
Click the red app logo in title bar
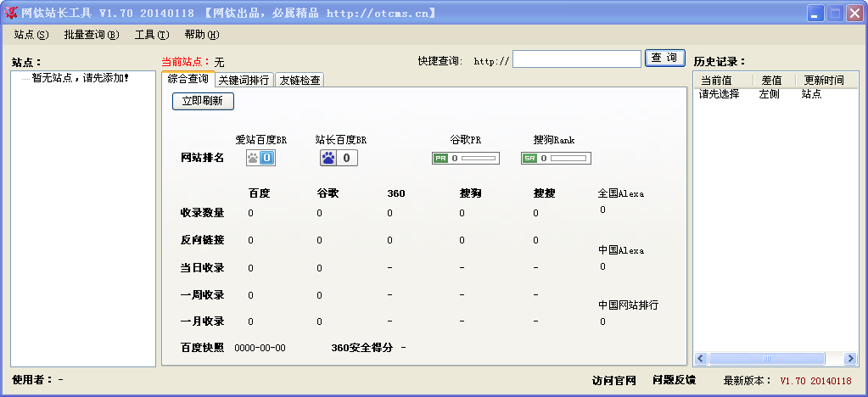(10, 13)
